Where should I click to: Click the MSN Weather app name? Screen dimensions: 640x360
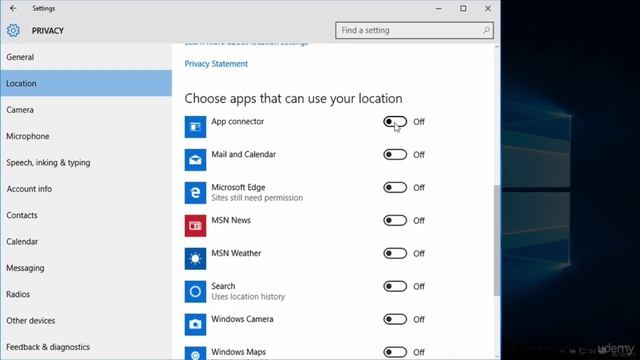pos(236,253)
